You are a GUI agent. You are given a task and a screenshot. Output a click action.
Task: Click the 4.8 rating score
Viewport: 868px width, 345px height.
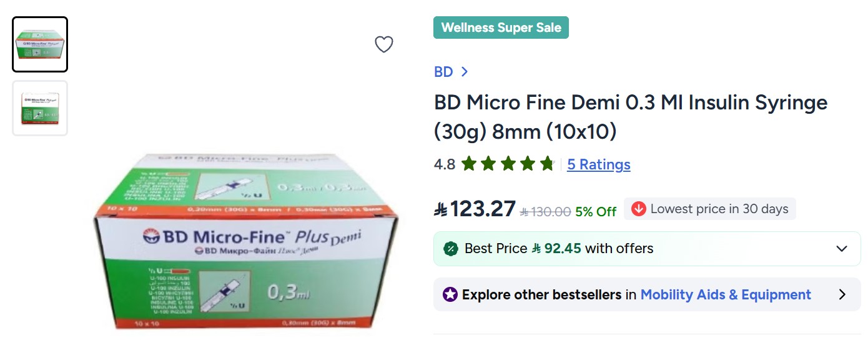[445, 164]
